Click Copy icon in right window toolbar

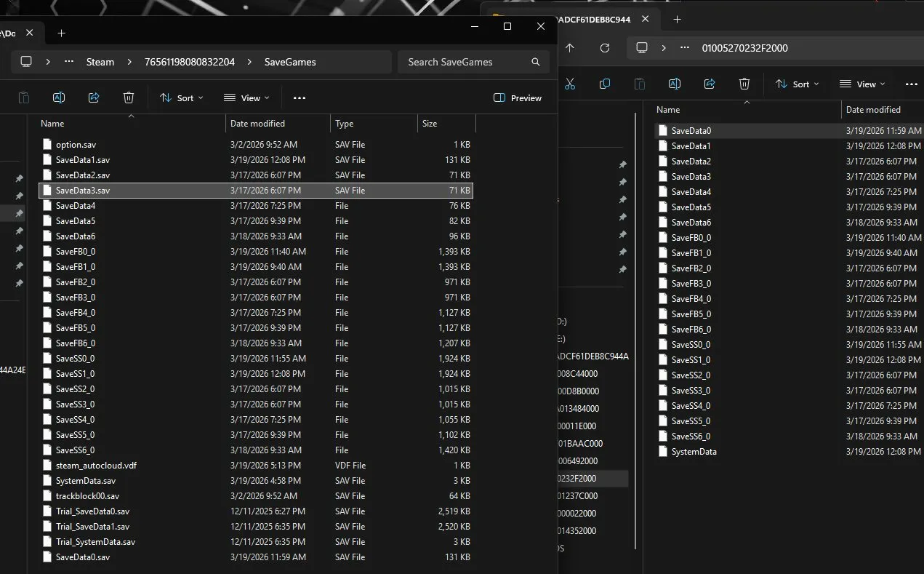[x=605, y=84]
